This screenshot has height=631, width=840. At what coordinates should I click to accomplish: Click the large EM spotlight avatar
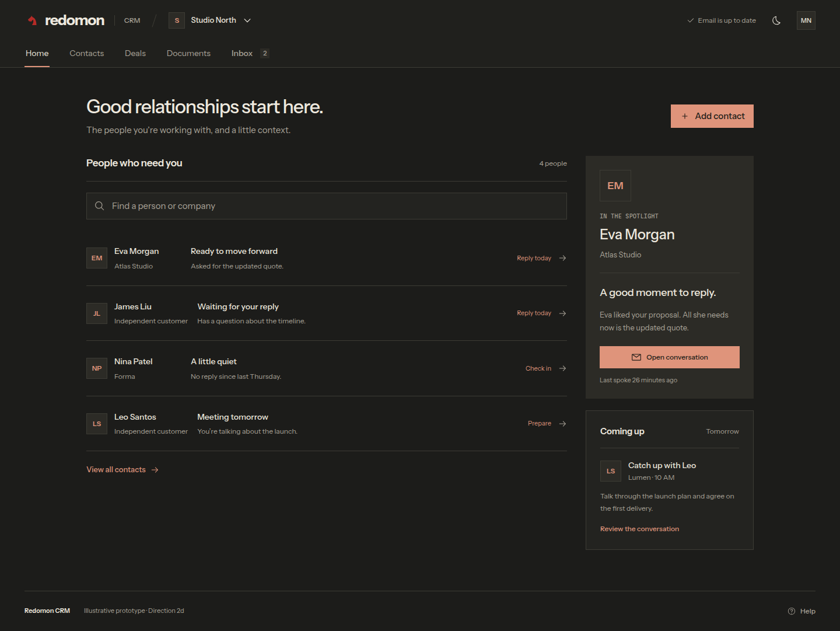click(x=615, y=186)
